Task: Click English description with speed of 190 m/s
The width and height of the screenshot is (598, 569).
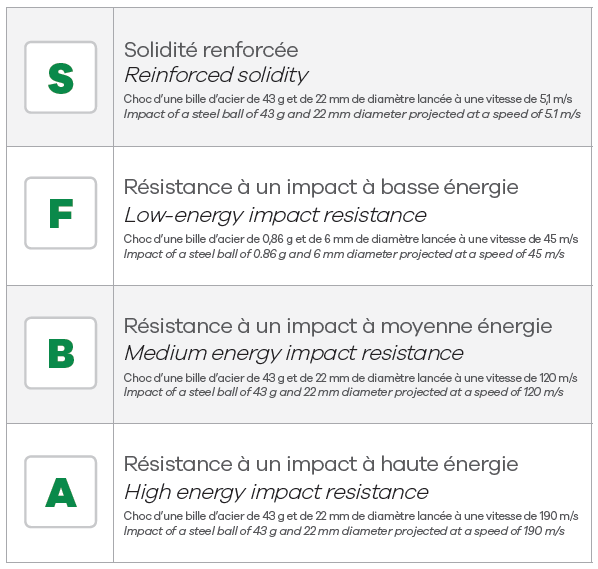Action: pyautogui.click(x=344, y=531)
